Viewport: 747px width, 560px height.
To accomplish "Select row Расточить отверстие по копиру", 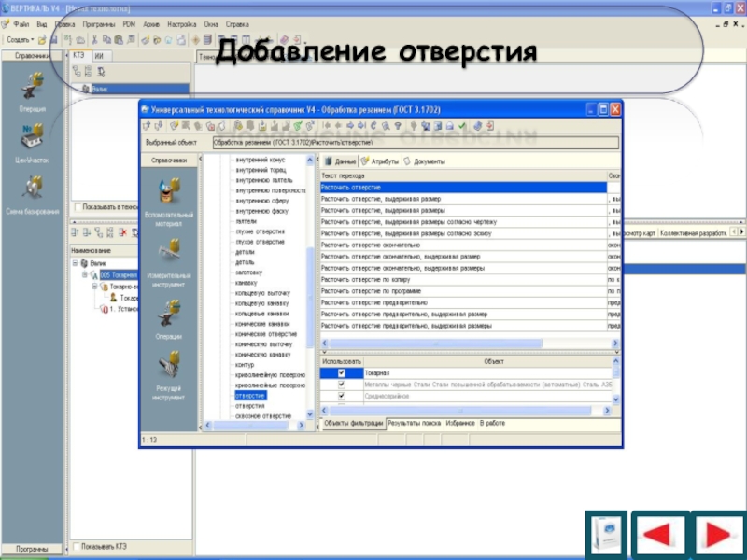I will [x=463, y=279].
